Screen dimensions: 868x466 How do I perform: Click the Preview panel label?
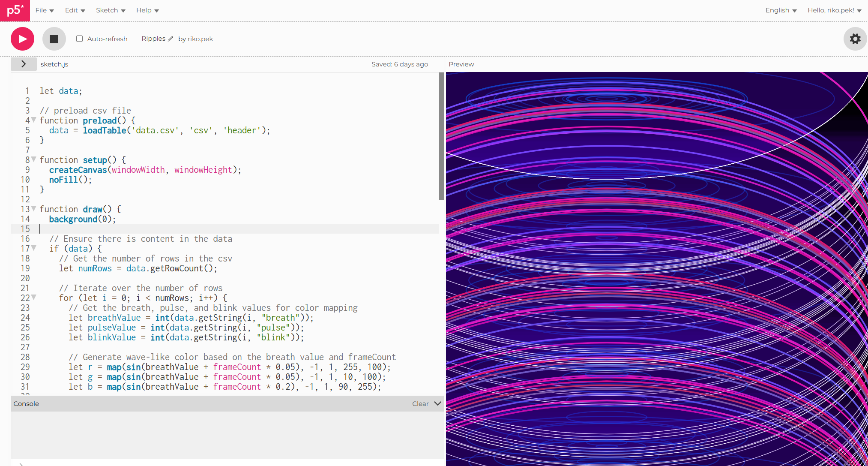pos(461,64)
